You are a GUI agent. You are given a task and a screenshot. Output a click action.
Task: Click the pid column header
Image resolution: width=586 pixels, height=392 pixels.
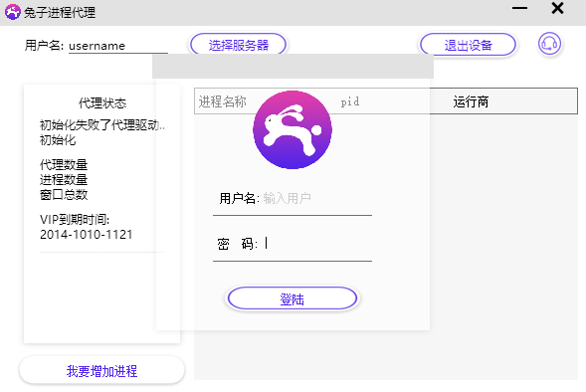350,101
